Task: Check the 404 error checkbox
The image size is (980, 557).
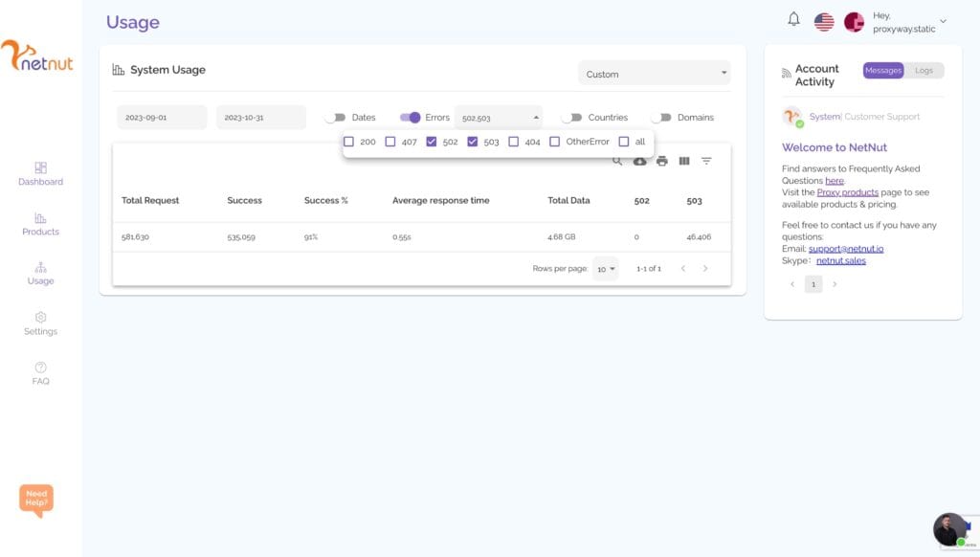Action: [x=514, y=141]
